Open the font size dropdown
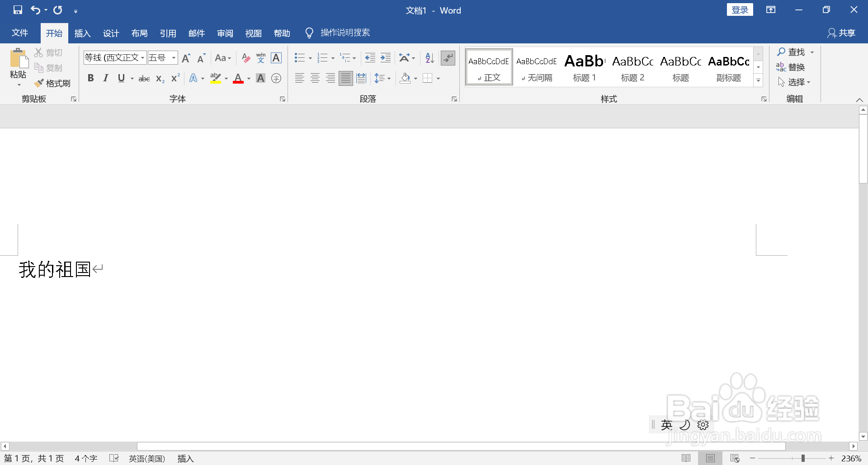Screen dimensions: 868x465 [174, 58]
